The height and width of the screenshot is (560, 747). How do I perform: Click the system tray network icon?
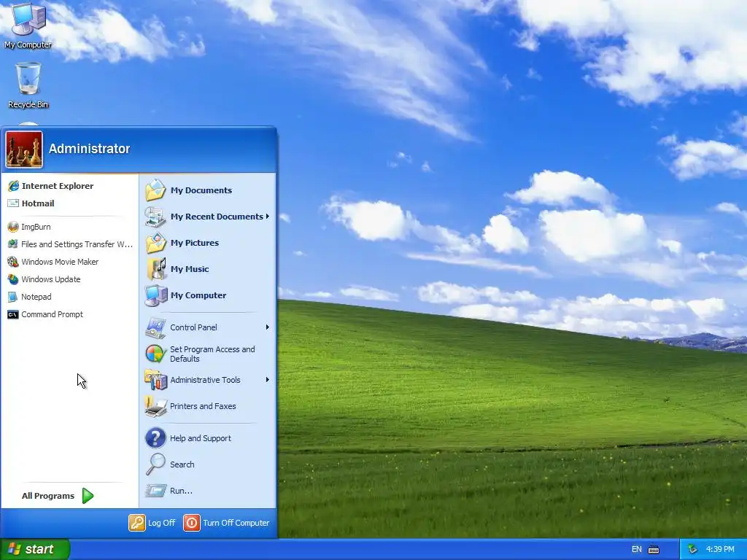pyautogui.click(x=693, y=550)
